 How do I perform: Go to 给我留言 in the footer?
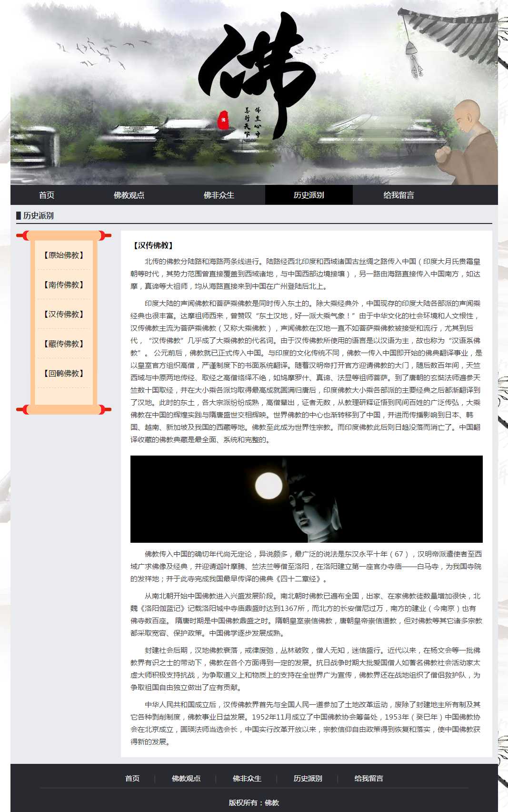point(369,778)
